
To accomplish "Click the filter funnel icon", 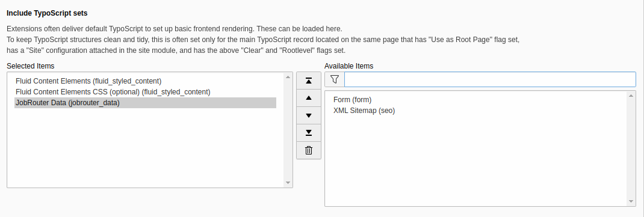I will pyautogui.click(x=334, y=79).
